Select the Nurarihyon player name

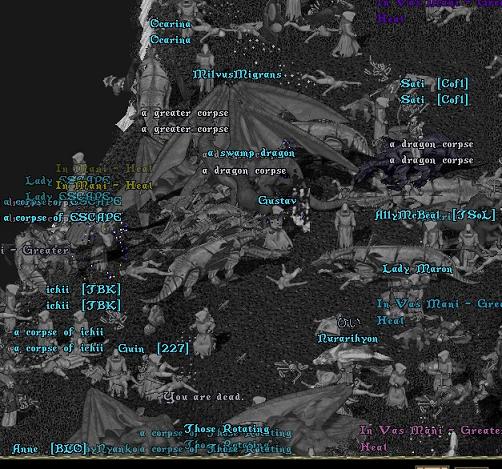pos(348,339)
